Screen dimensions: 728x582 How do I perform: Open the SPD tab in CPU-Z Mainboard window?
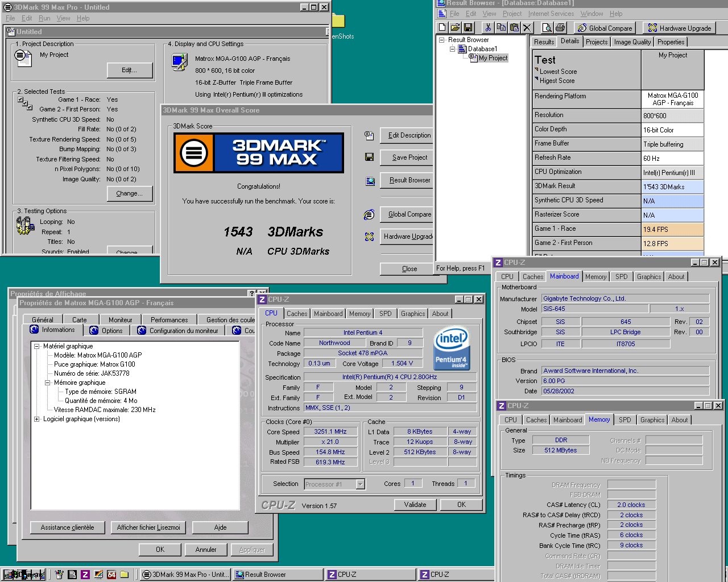[x=621, y=277]
